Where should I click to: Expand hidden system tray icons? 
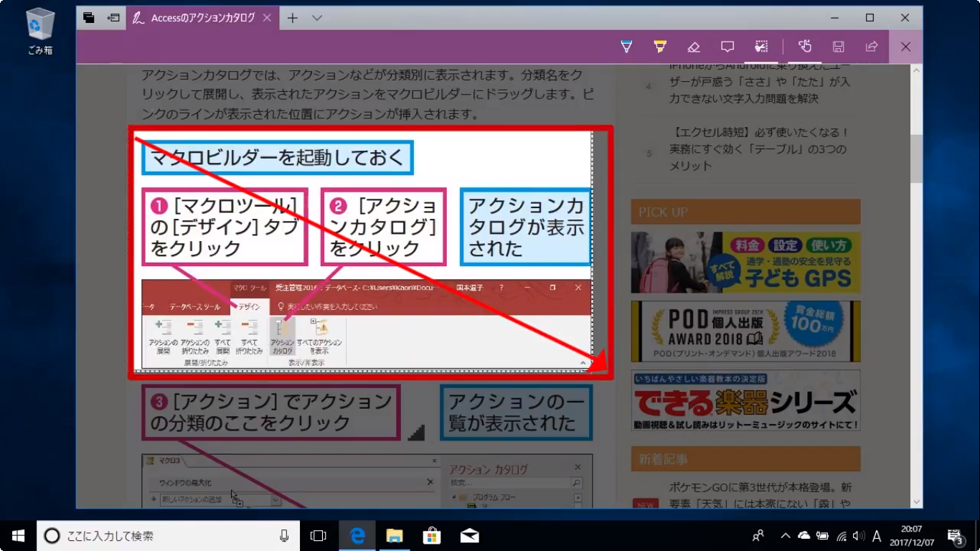(785, 536)
